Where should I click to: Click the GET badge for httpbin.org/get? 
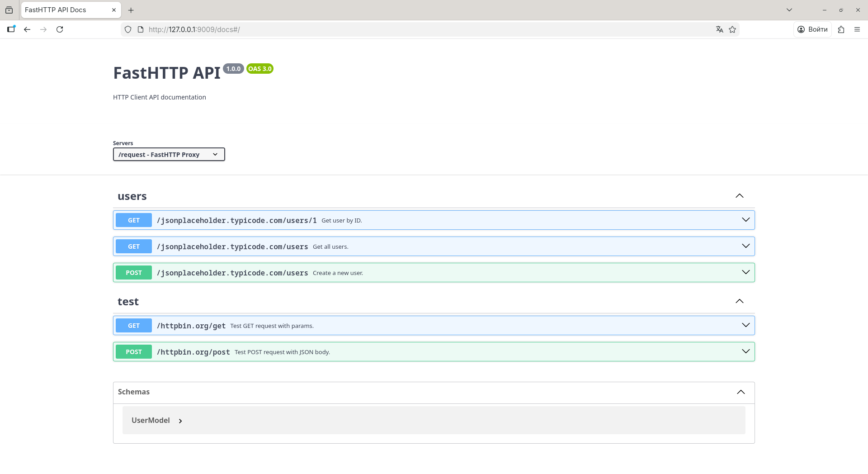134,326
